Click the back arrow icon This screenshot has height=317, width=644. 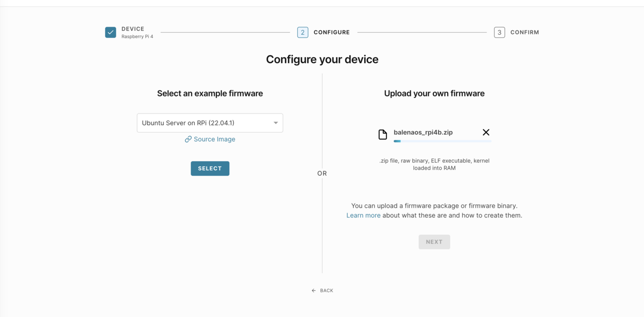[x=313, y=290]
